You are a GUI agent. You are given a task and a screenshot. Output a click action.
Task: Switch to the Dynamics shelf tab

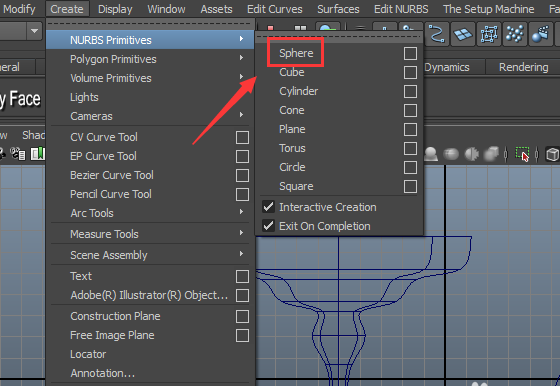pyautogui.click(x=447, y=67)
